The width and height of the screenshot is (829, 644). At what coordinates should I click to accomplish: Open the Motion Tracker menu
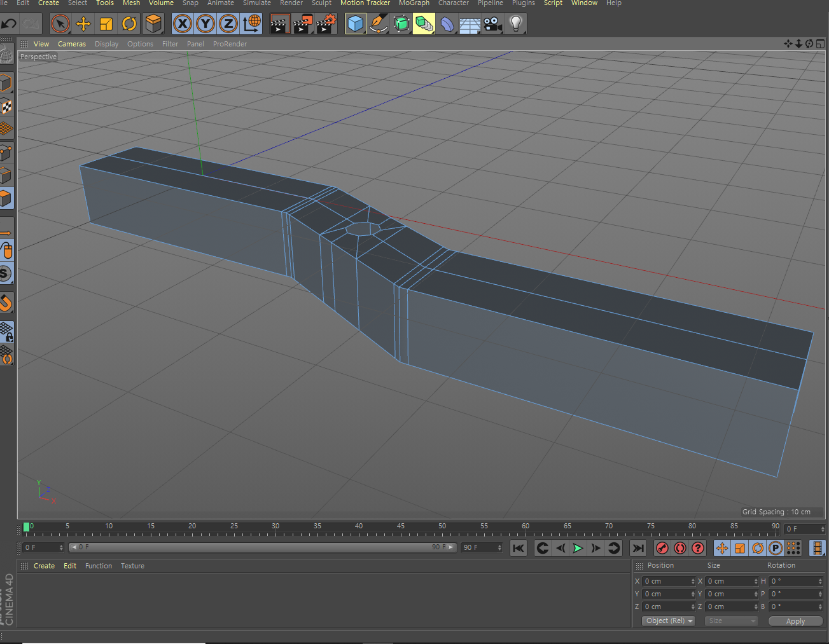click(365, 3)
